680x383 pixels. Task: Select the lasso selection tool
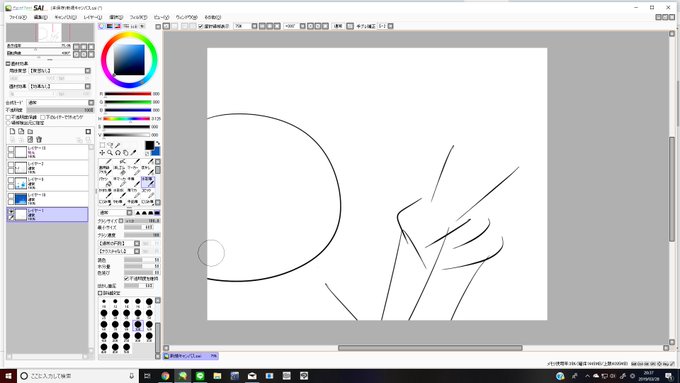pos(110,145)
